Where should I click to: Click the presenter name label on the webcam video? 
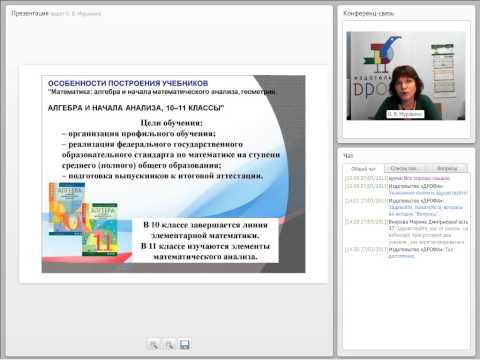[405, 114]
